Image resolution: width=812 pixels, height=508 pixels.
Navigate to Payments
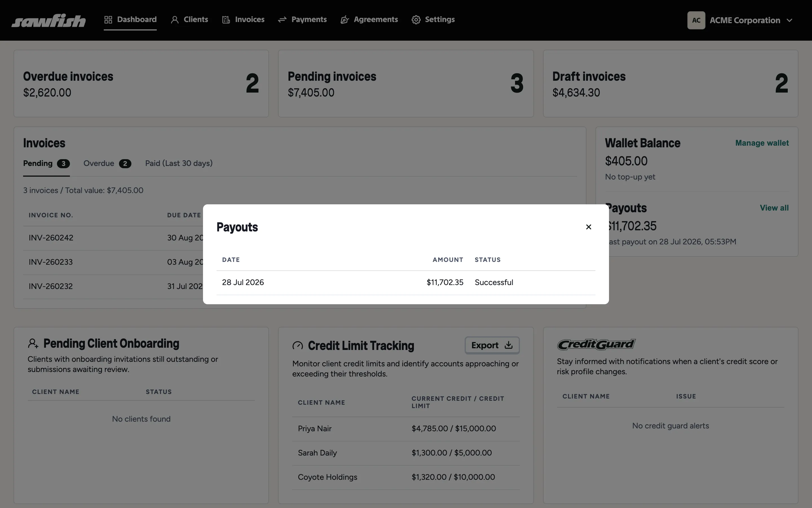pyautogui.click(x=302, y=20)
